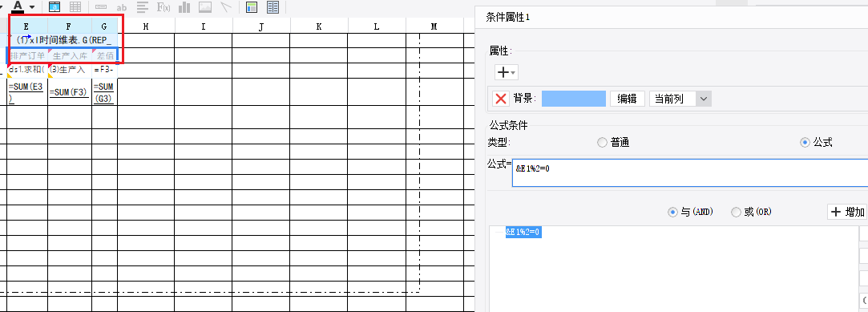
Task: Click the plus add-attribute button
Action: [506, 73]
